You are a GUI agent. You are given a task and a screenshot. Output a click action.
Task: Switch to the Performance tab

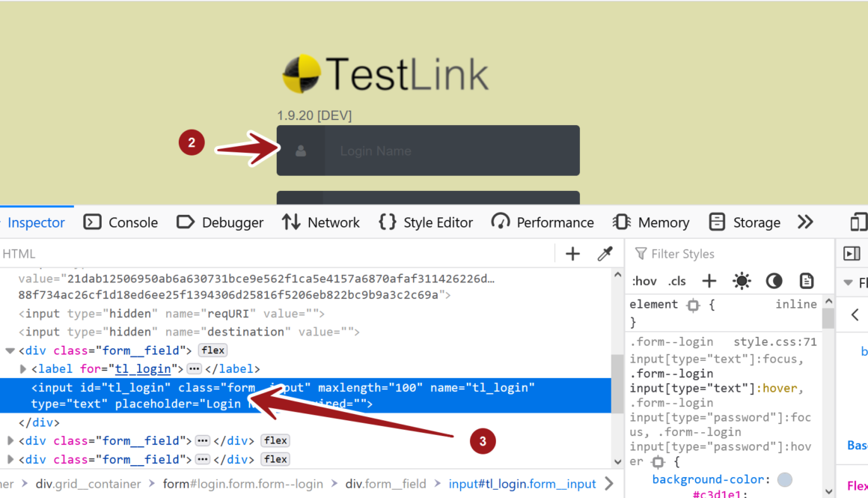point(542,222)
